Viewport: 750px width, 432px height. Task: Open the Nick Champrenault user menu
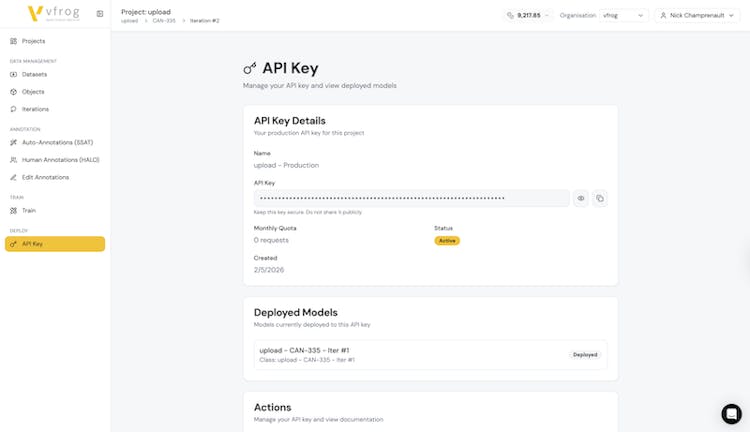(x=698, y=15)
